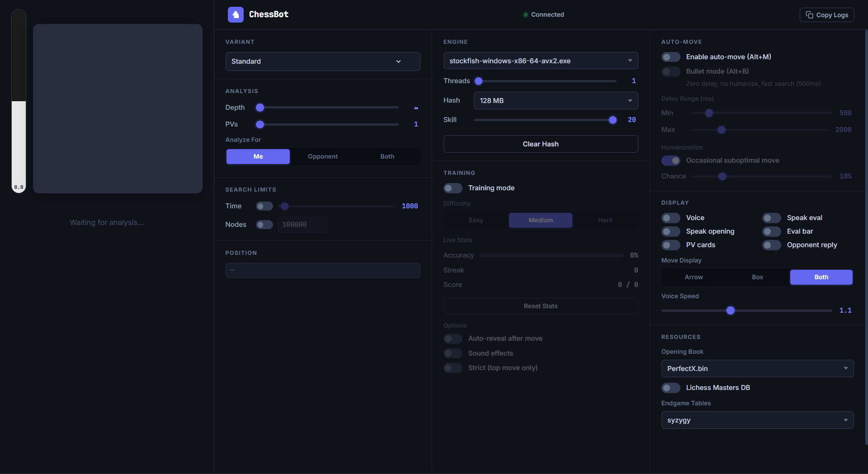The height and width of the screenshot is (474, 868).
Task: Enable Training mode
Action: pyautogui.click(x=453, y=188)
